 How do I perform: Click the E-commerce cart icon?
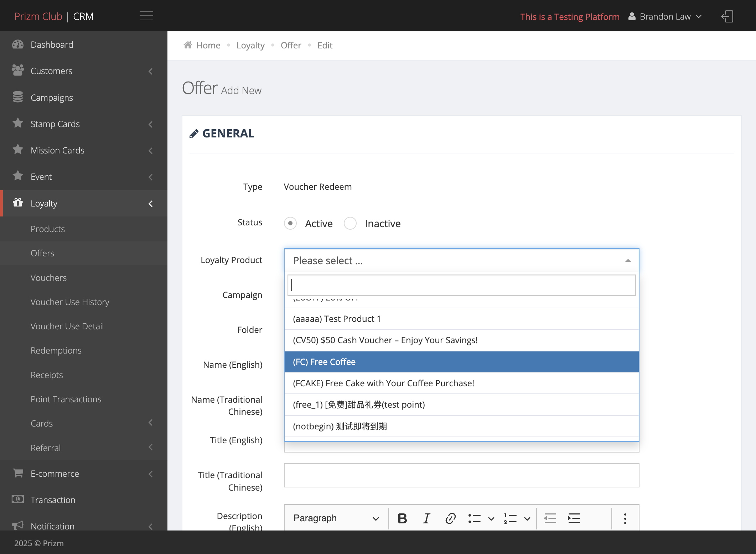[18, 473]
